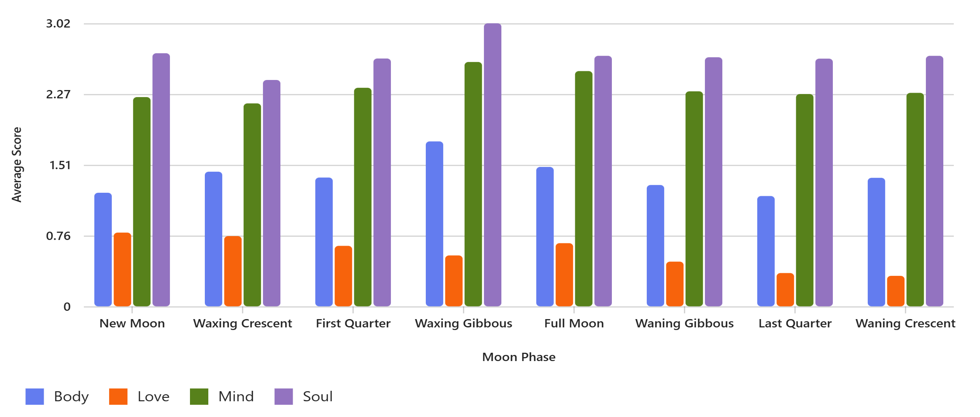Select the Love bar for Waning Crescent
This screenshot has height=417, width=980.
[895, 291]
